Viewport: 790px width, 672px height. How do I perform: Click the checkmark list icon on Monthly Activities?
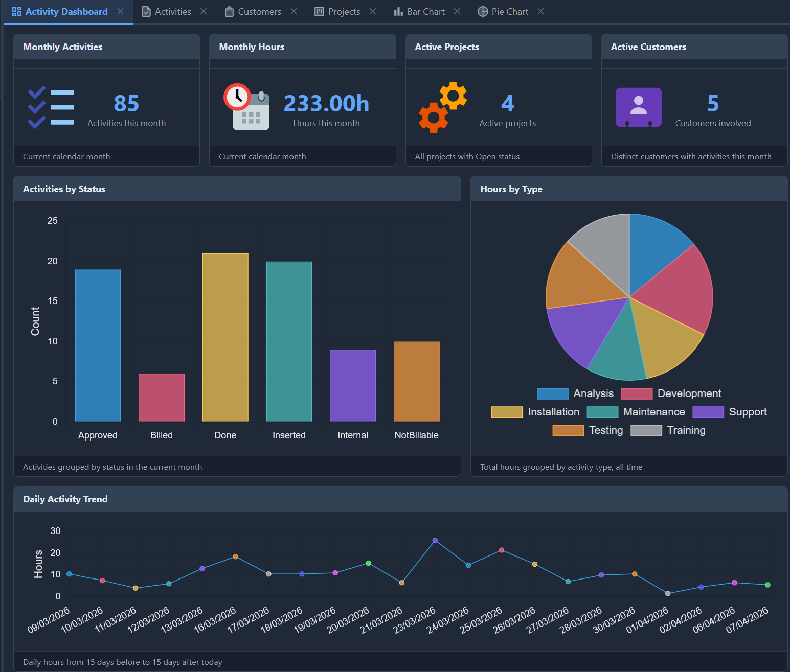tap(50, 107)
